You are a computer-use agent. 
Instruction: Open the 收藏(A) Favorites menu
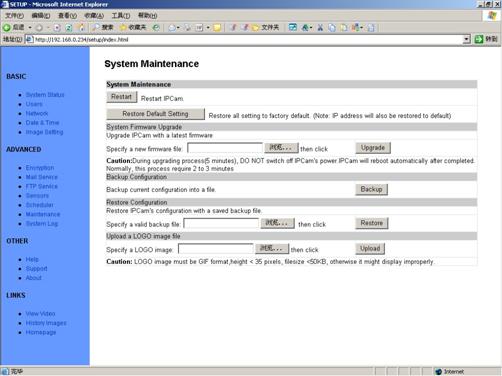click(x=94, y=16)
